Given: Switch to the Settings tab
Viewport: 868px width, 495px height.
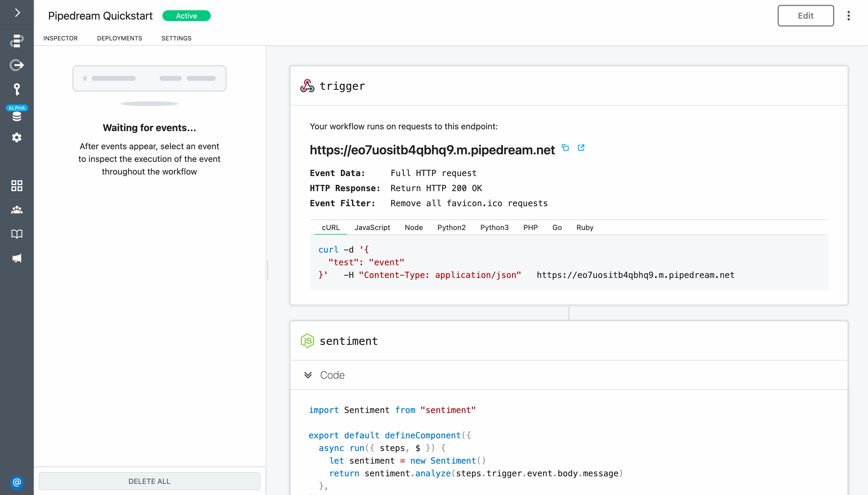Looking at the screenshot, I should [176, 38].
